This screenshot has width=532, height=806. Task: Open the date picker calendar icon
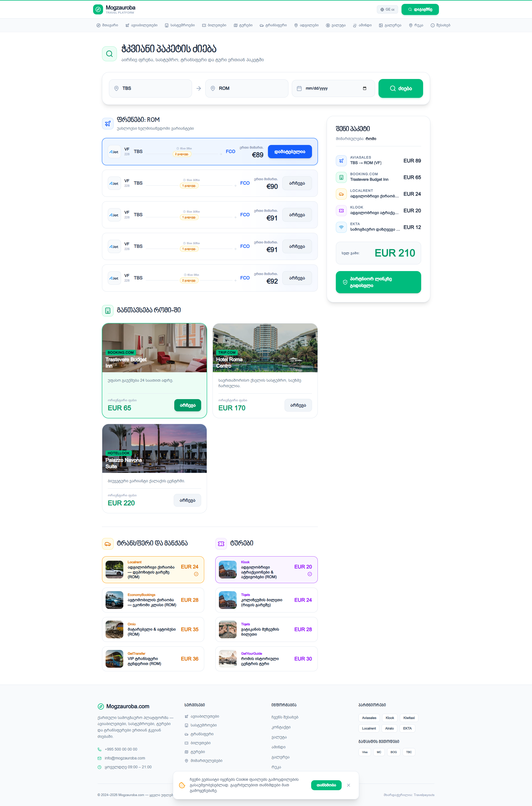[x=364, y=89]
